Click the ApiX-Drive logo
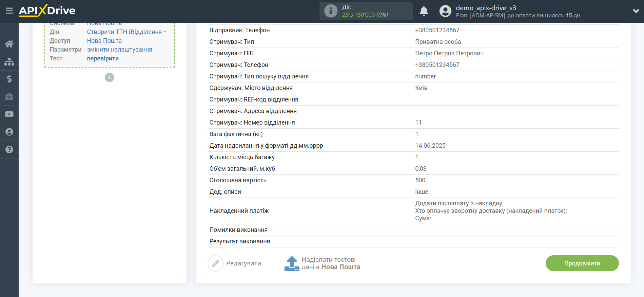The height and width of the screenshot is (297, 644). (x=47, y=11)
